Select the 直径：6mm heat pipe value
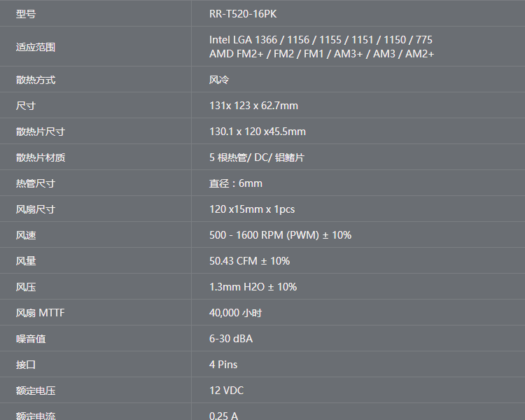 236,183
